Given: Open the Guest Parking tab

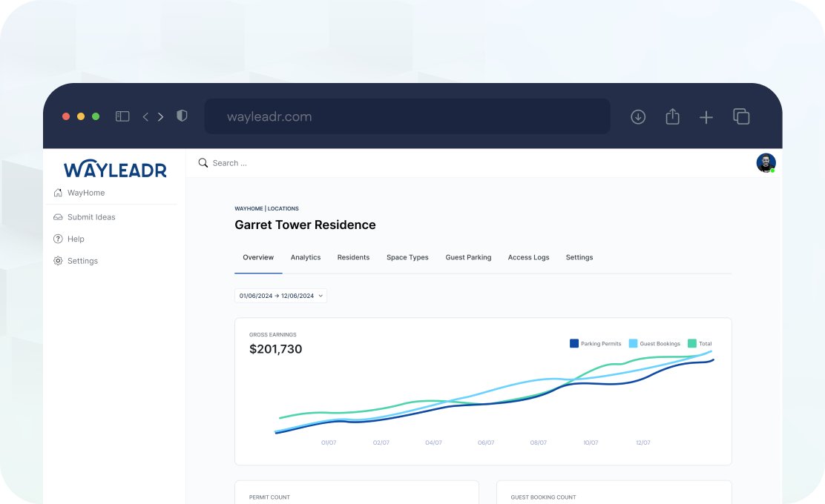Looking at the screenshot, I should pyautogui.click(x=468, y=257).
